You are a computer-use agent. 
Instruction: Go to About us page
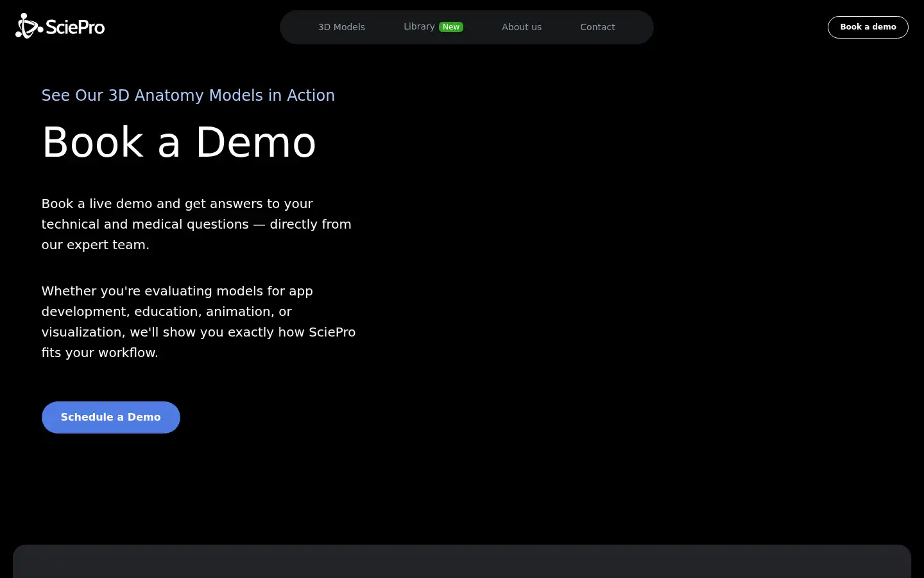tap(522, 27)
